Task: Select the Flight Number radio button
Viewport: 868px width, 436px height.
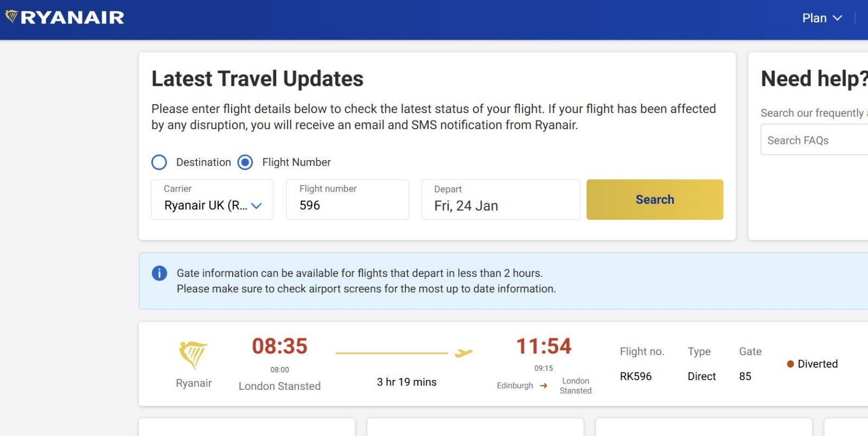Action: pos(245,162)
